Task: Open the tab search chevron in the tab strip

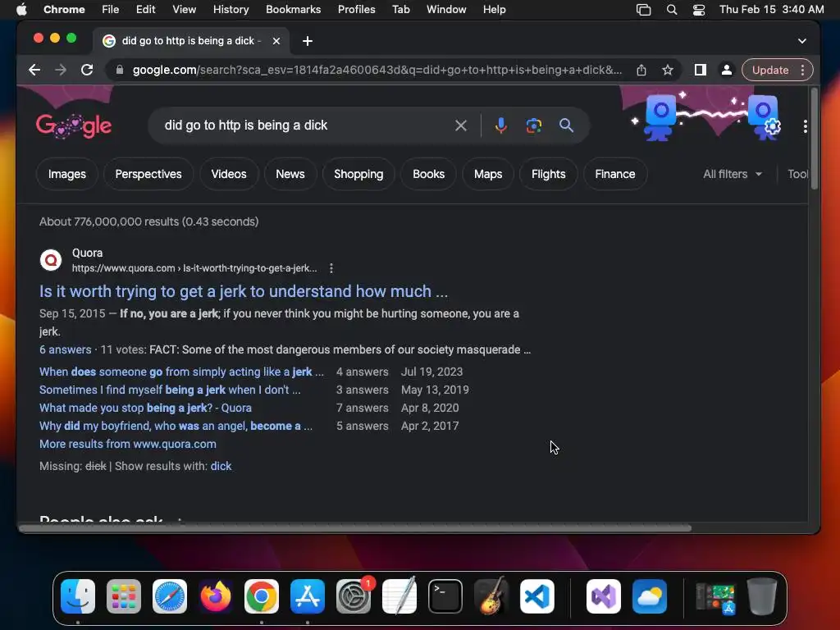Action: click(802, 41)
